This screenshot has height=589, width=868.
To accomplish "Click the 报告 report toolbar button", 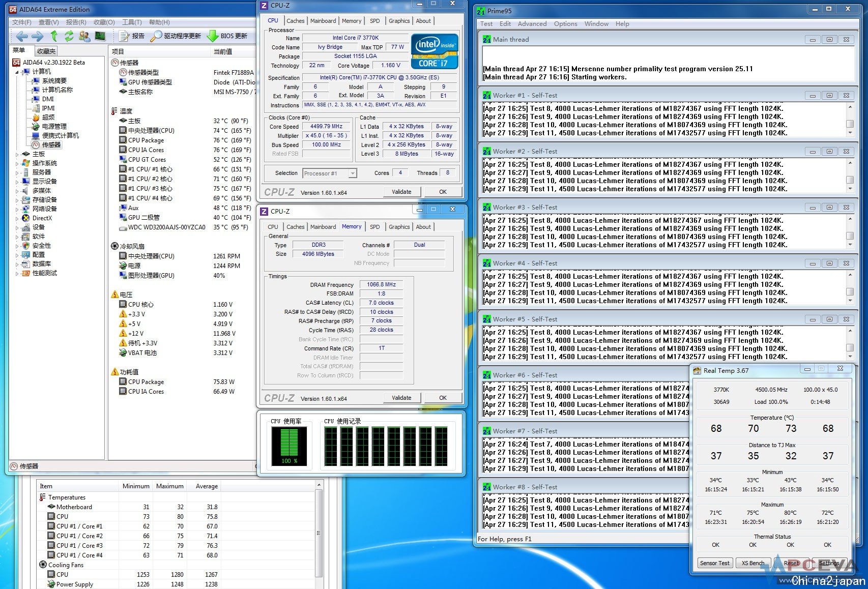I will [132, 36].
